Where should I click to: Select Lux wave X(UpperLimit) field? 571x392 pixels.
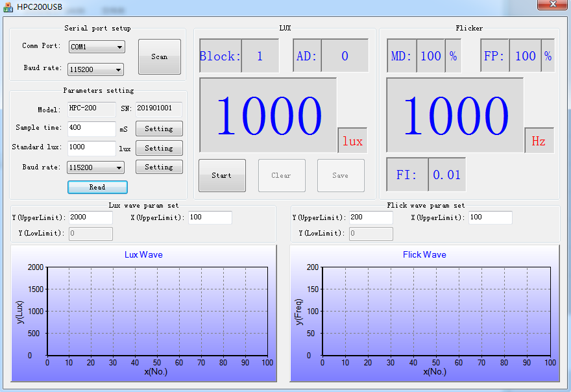click(210, 217)
